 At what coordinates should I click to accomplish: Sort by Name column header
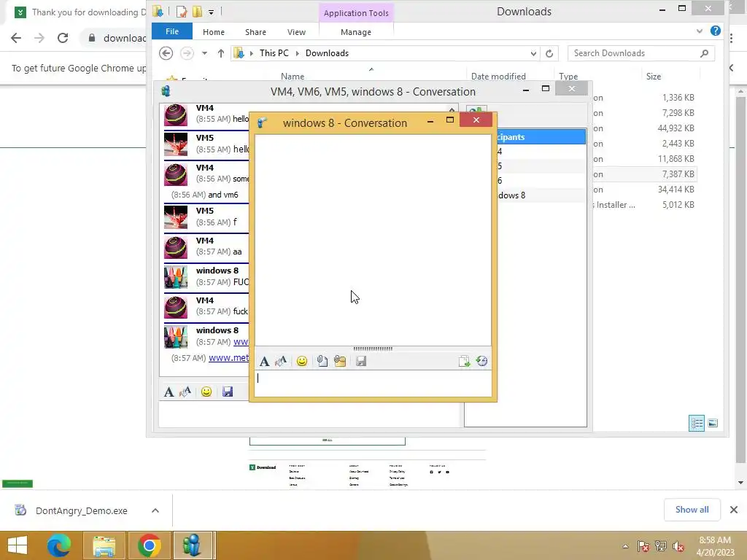pyautogui.click(x=292, y=76)
